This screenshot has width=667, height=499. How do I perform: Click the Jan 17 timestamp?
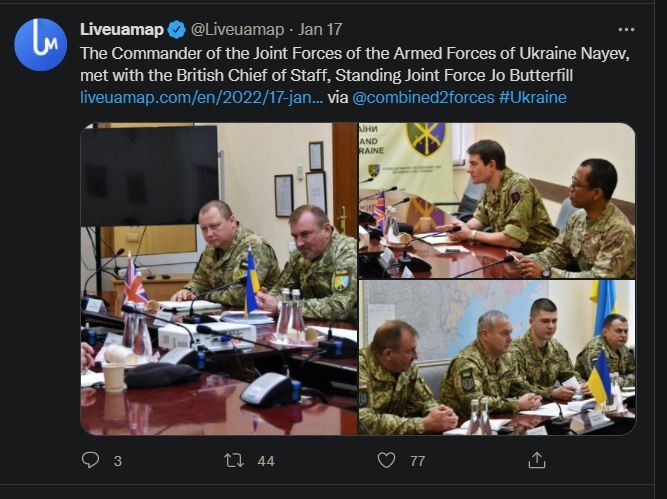[323, 29]
